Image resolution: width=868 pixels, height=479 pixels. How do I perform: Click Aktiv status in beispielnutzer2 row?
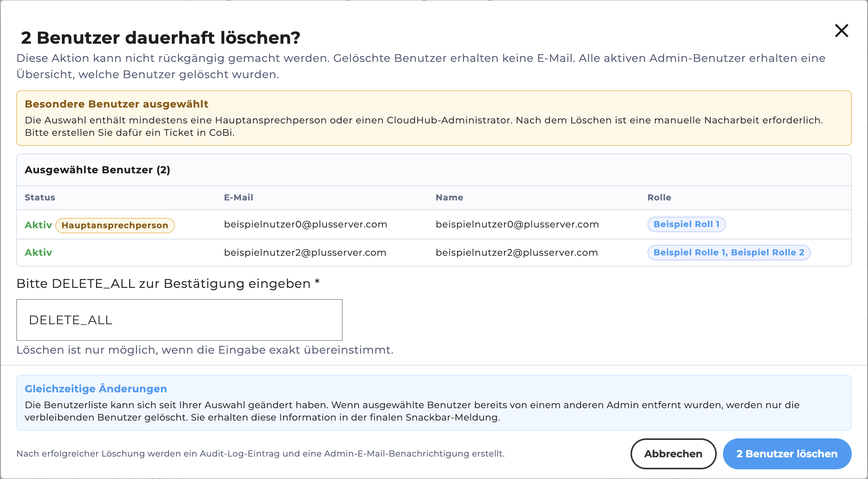click(38, 253)
